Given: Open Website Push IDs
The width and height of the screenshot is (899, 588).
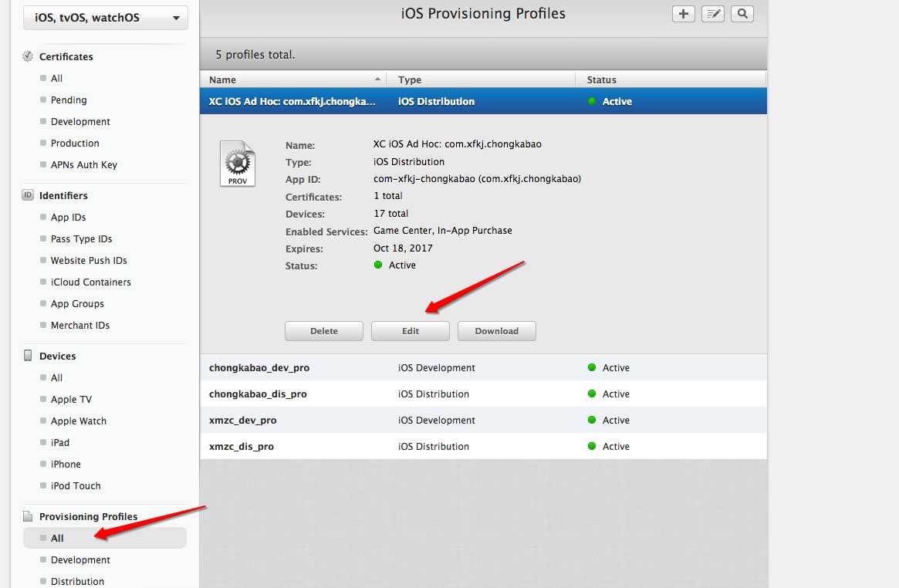Looking at the screenshot, I should point(88,260).
